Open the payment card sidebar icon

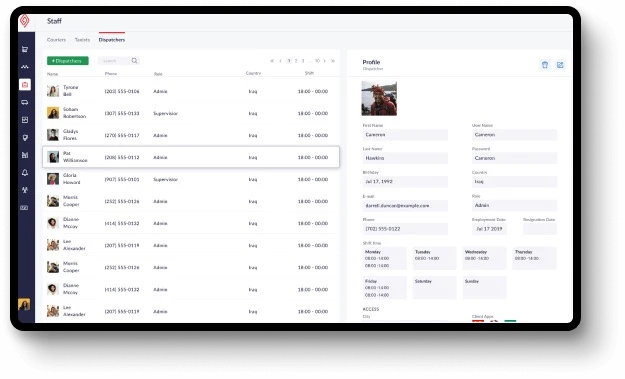click(x=25, y=208)
